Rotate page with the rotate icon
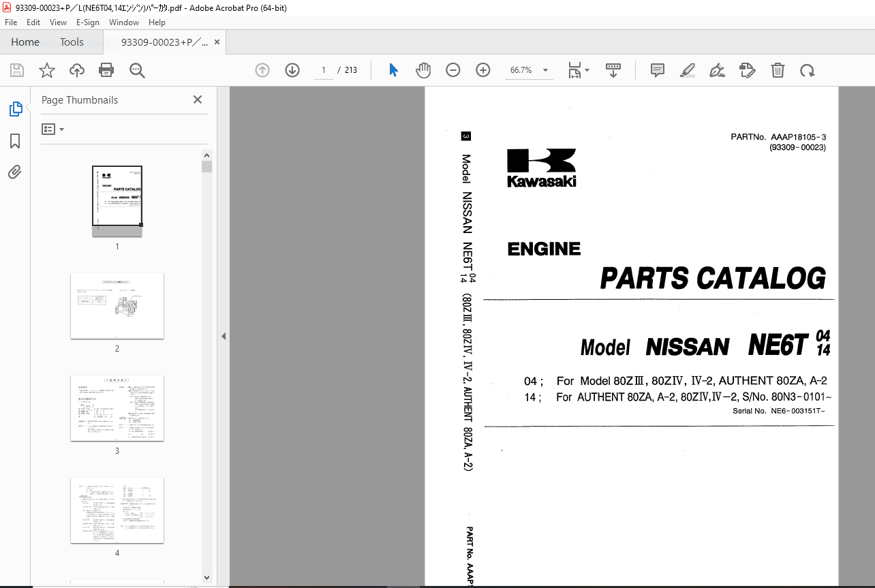This screenshot has width=875, height=588. [808, 70]
